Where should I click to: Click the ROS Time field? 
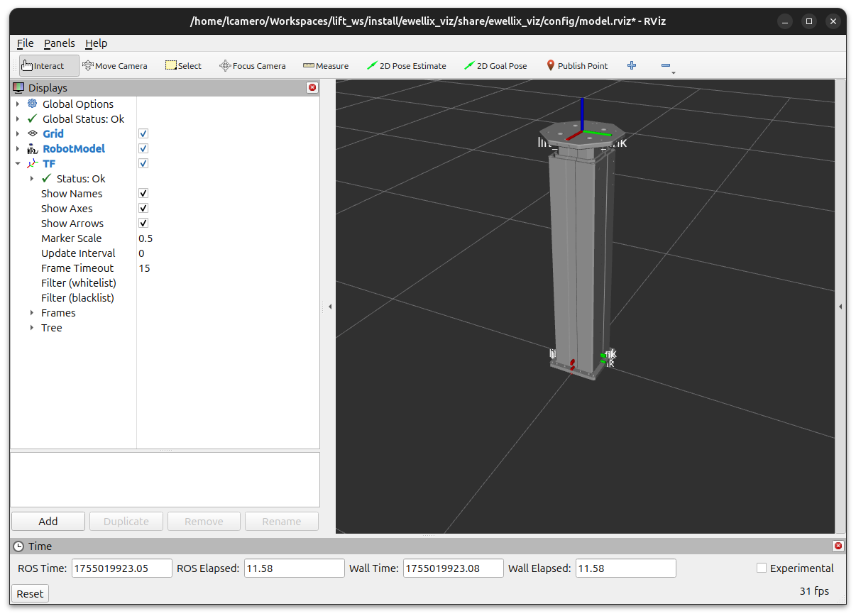click(122, 568)
